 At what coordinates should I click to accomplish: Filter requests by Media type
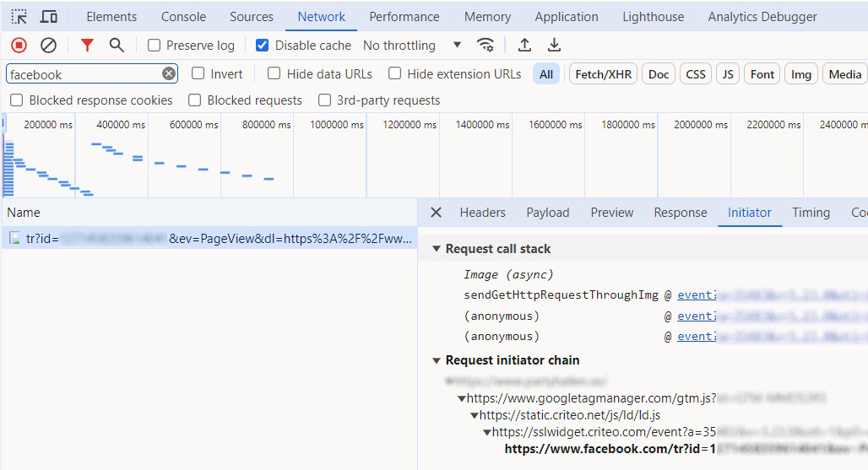coord(845,74)
